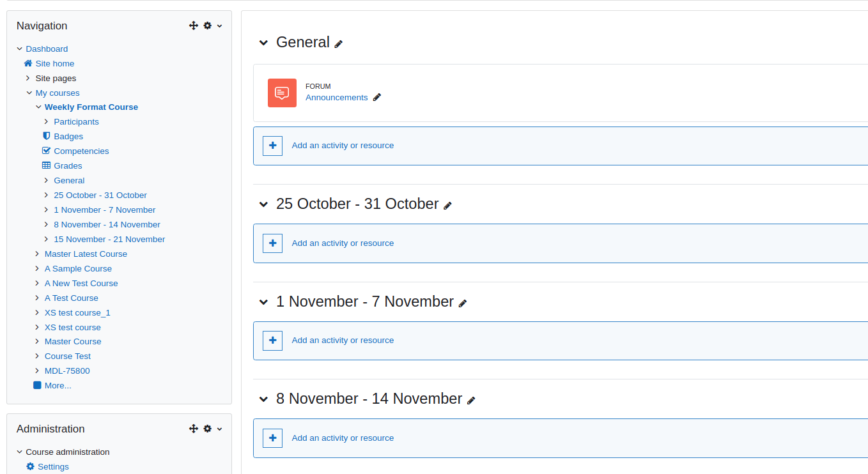Click the orange Forum activity icon
This screenshot has height=474, width=868.
[282, 93]
